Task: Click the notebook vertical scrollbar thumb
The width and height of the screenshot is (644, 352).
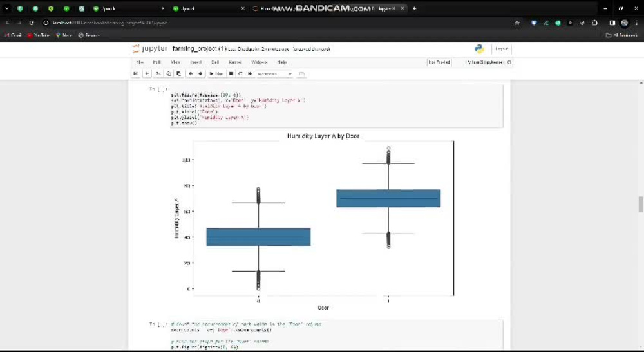Action: tap(641, 204)
